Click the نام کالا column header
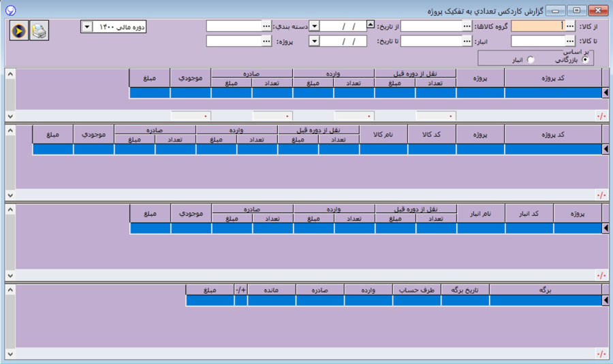613x364 pixels. 383,135
